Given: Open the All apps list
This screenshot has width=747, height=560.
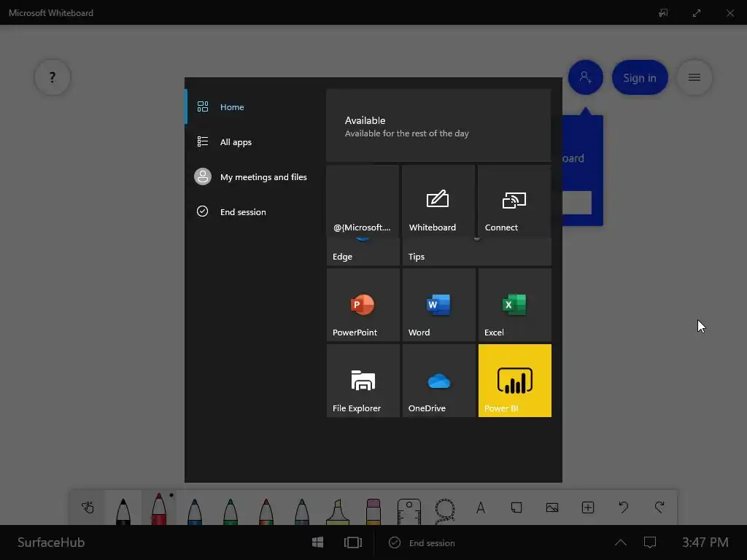Looking at the screenshot, I should (x=255, y=142).
